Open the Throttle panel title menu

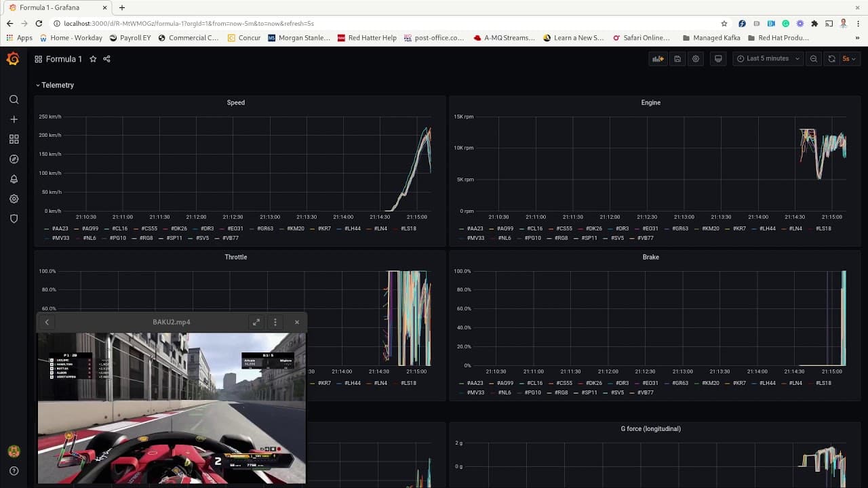click(x=236, y=258)
